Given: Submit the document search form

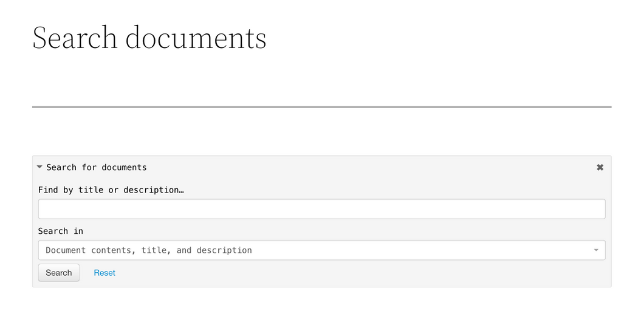Looking at the screenshot, I should tap(59, 273).
